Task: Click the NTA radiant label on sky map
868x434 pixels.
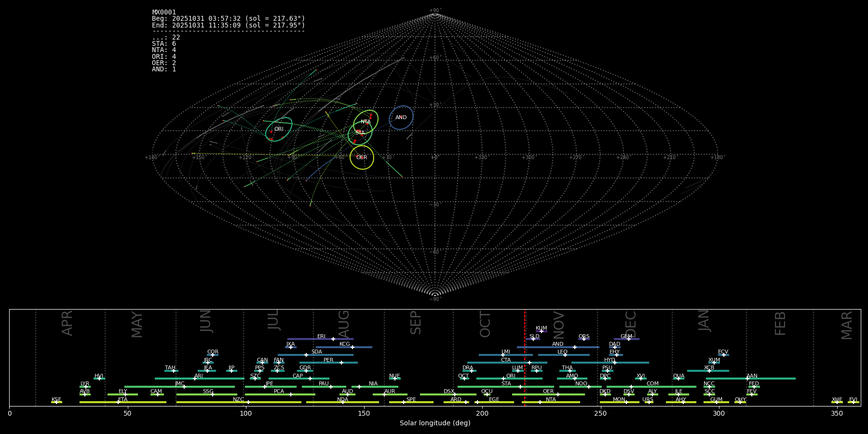Action: (366, 122)
